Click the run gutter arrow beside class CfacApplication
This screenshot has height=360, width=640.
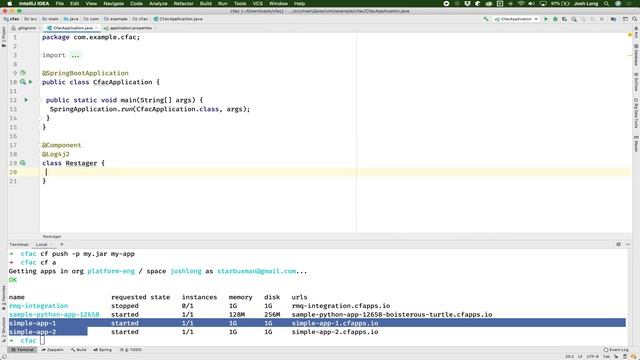pos(30,82)
